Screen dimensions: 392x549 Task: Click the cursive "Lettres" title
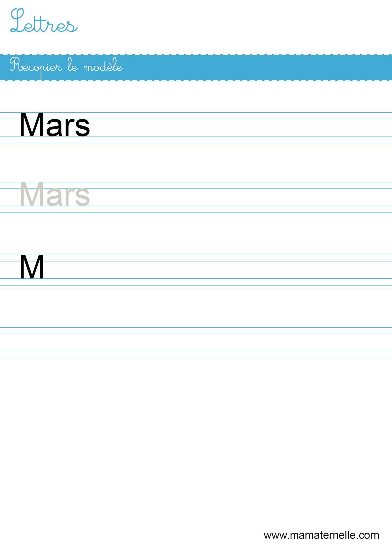point(44,21)
